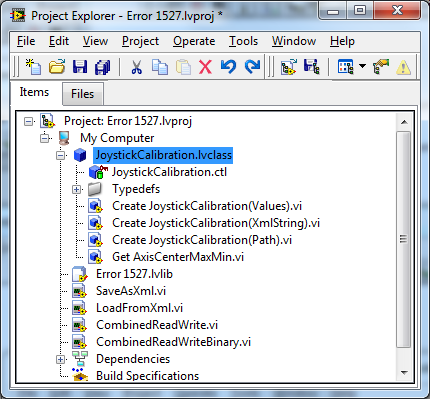Click the scrollbar up arrow

click(x=404, y=122)
